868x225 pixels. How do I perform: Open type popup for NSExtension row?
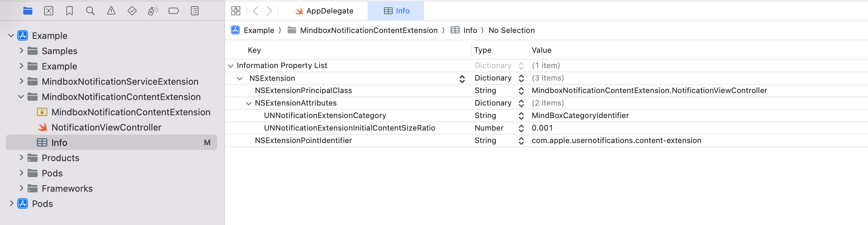(x=521, y=78)
